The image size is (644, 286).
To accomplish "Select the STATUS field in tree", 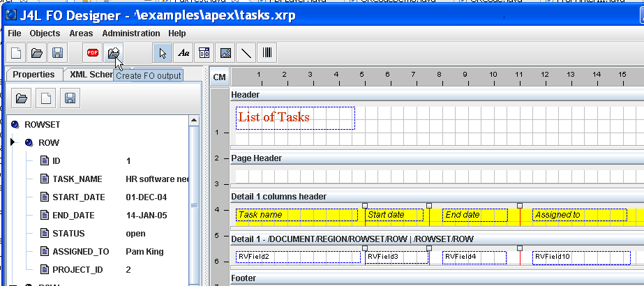I will click(x=68, y=233).
